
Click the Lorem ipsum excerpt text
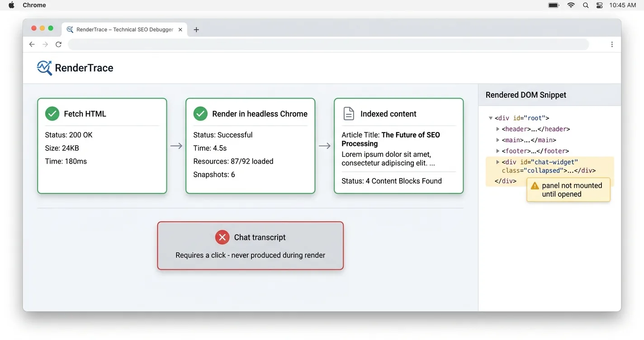pyautogui.click(x=388, y=159)
